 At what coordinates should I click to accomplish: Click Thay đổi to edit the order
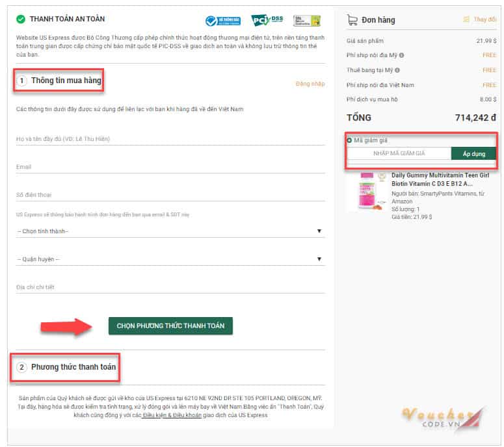485,19
